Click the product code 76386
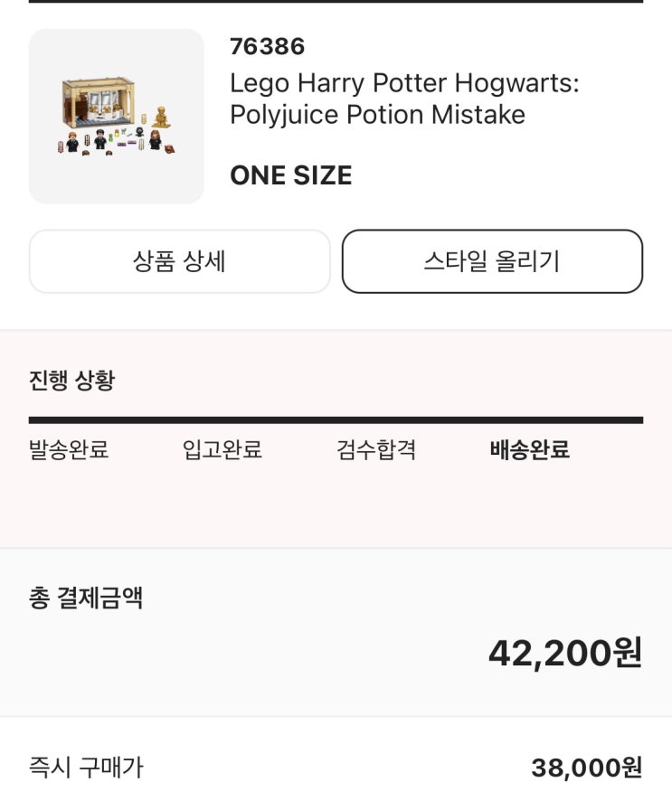This screenshot has height=792, width=672. click(267, 46)
